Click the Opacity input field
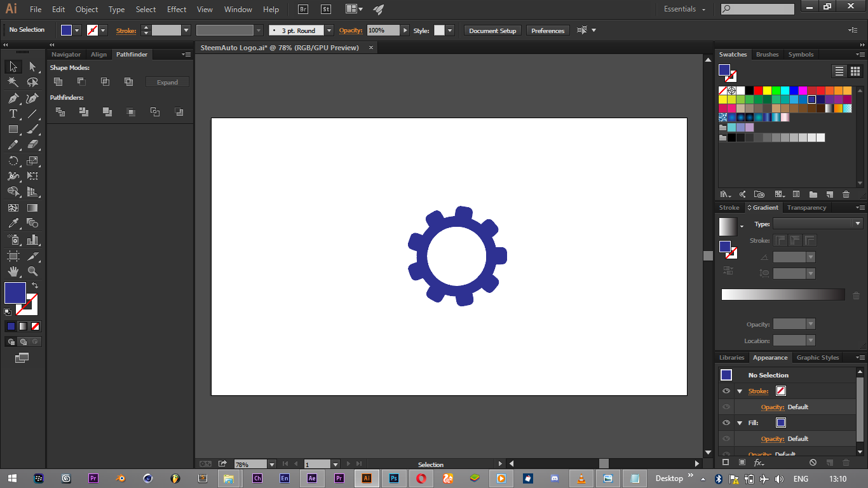 coord(383,30)
